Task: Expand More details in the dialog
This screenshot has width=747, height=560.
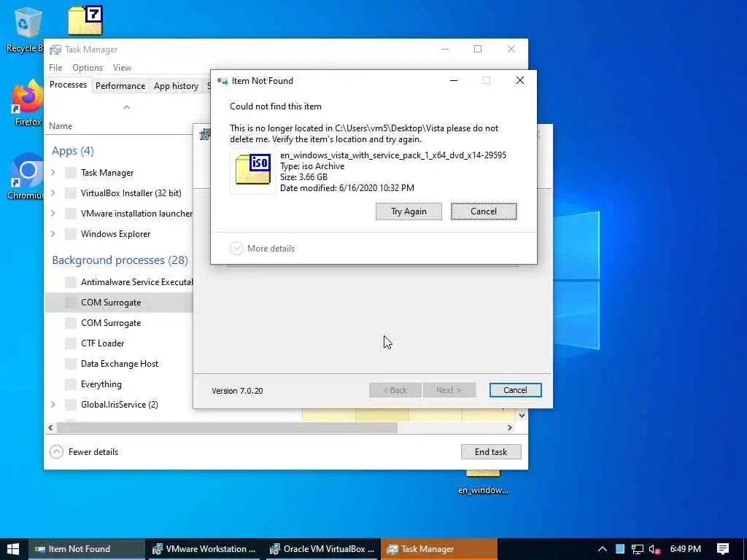Action: pyautogui.click(x=262, y=248)
